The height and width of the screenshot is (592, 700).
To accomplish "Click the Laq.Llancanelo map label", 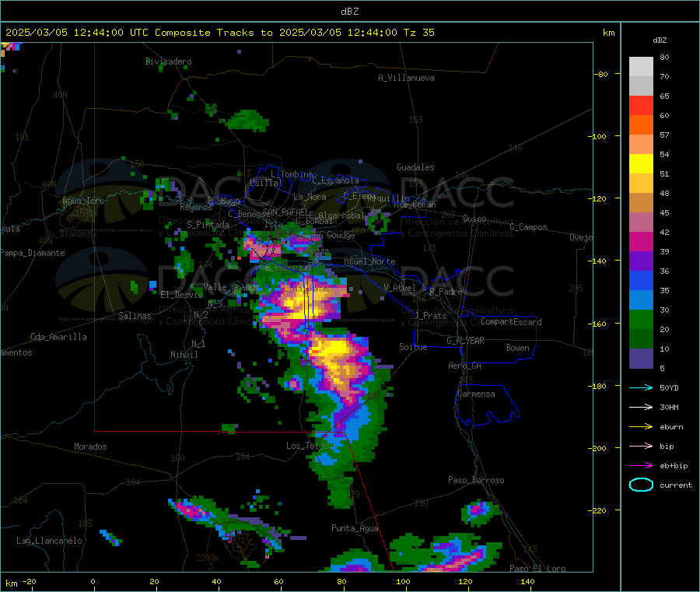I will (x=50, y=541).
